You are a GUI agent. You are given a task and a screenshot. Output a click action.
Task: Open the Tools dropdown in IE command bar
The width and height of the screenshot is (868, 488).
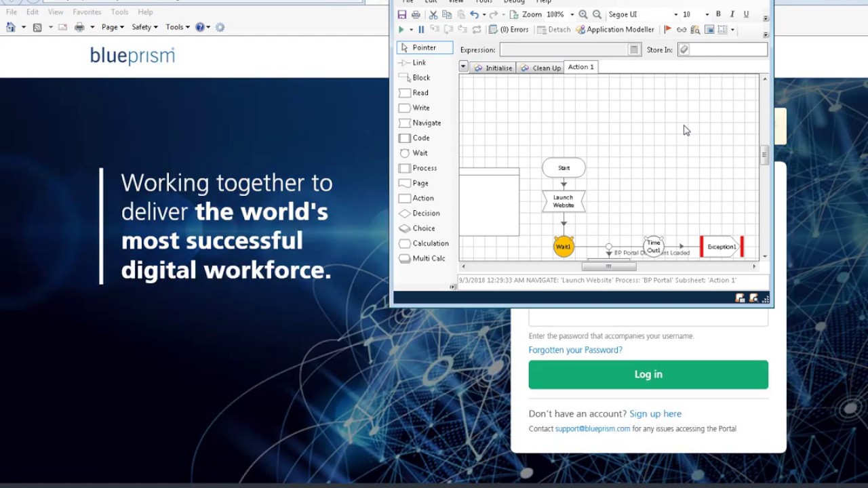(178, 27)
